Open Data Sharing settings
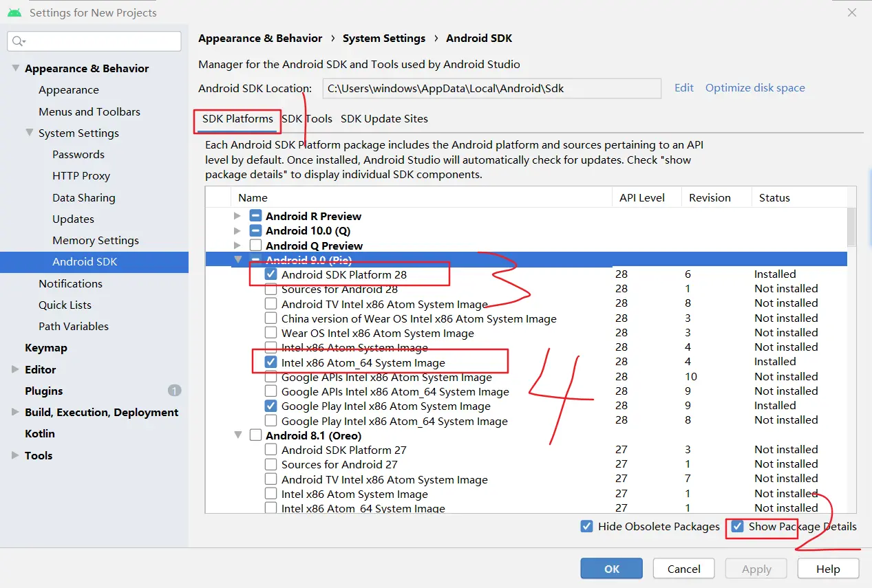 [84, 197]
